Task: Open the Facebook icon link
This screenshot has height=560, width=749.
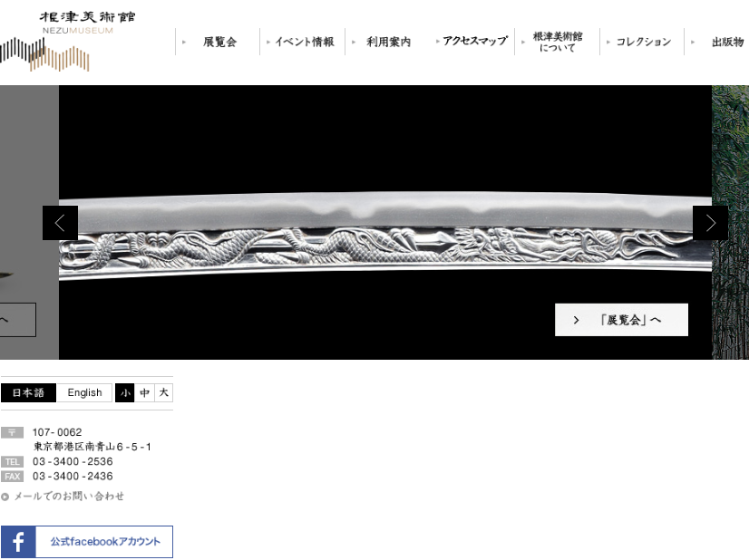Action: click(x=18, y=542)
